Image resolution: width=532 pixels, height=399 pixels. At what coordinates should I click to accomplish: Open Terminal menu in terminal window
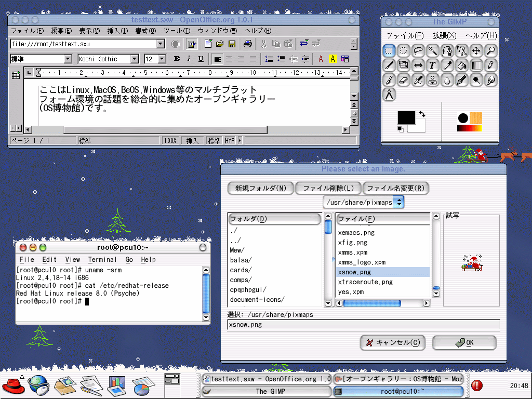(102, 260)
